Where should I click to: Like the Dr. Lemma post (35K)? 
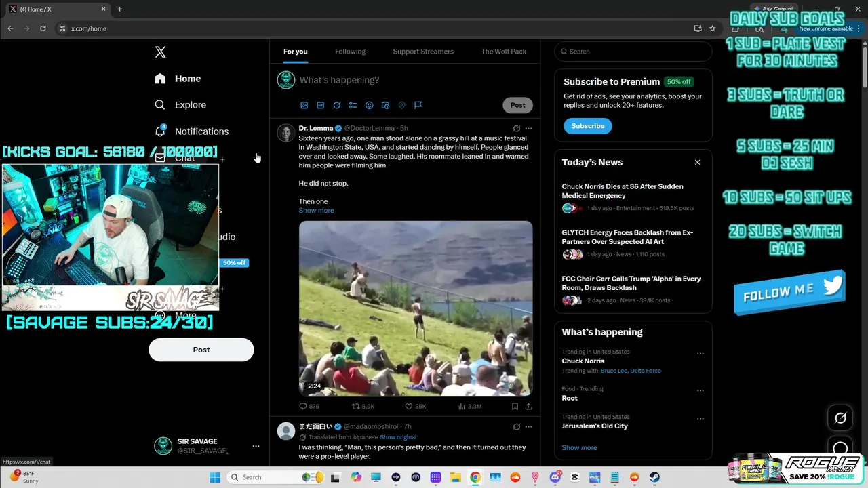point(415,407)
